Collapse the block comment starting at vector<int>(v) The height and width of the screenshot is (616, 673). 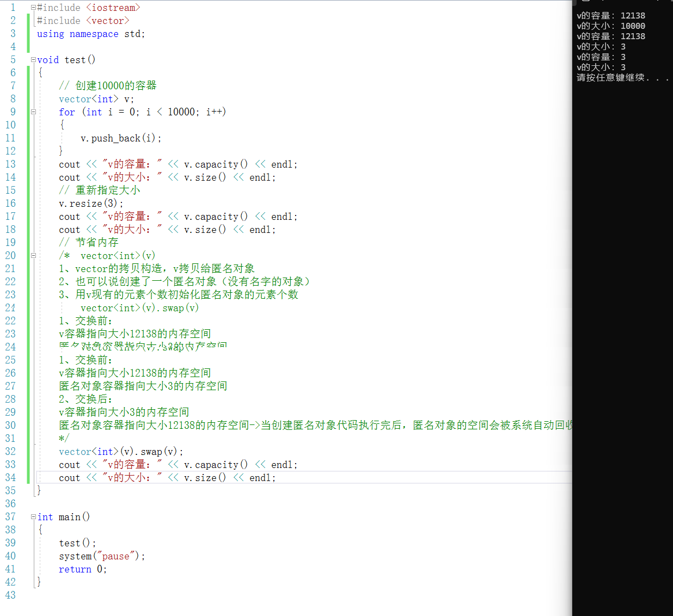click(x=33, y=256)
